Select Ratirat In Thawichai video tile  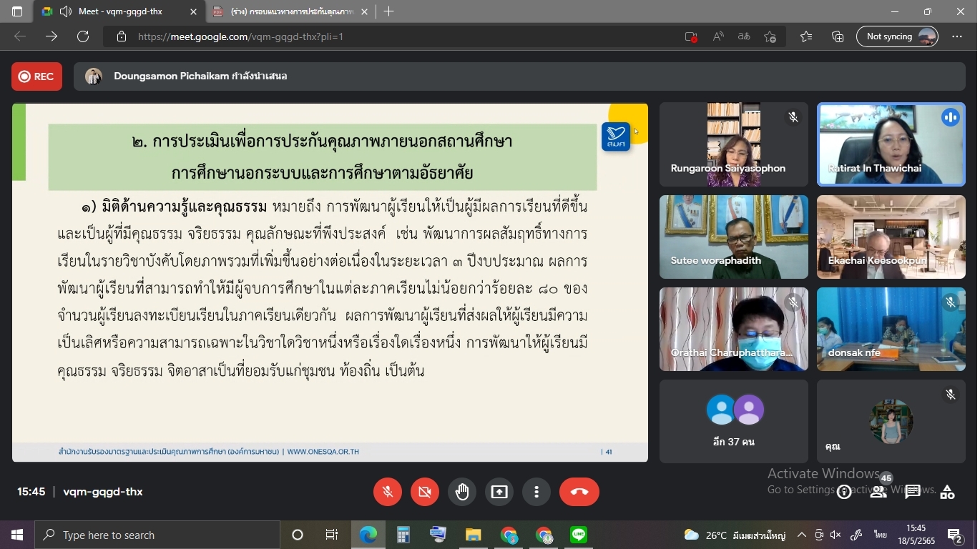coord(891,144)
